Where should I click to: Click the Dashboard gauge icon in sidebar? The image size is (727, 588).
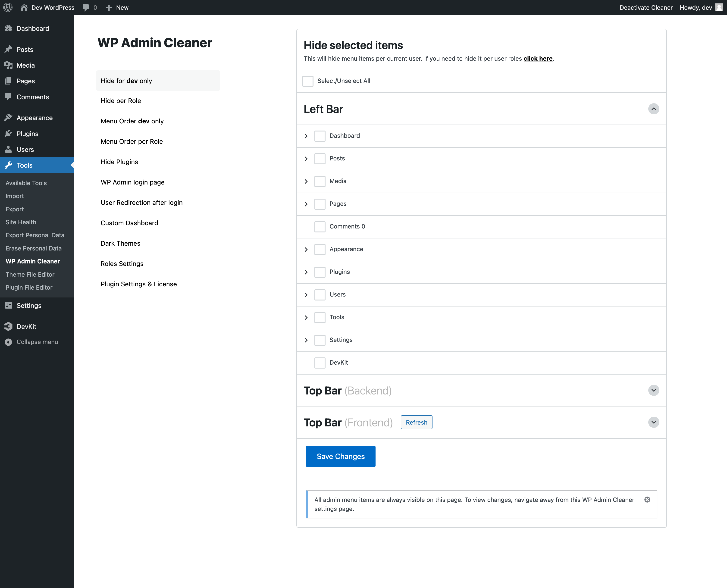(9, 28)
